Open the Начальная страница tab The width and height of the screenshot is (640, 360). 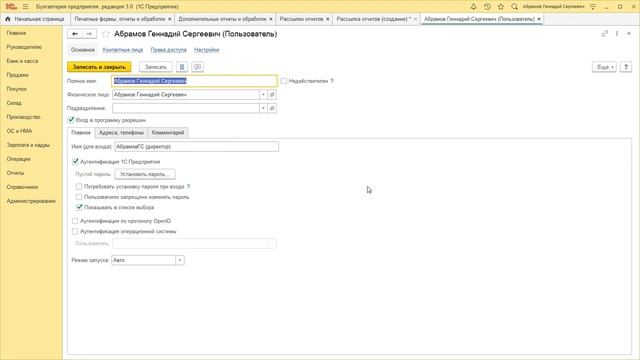click(35, 19)
